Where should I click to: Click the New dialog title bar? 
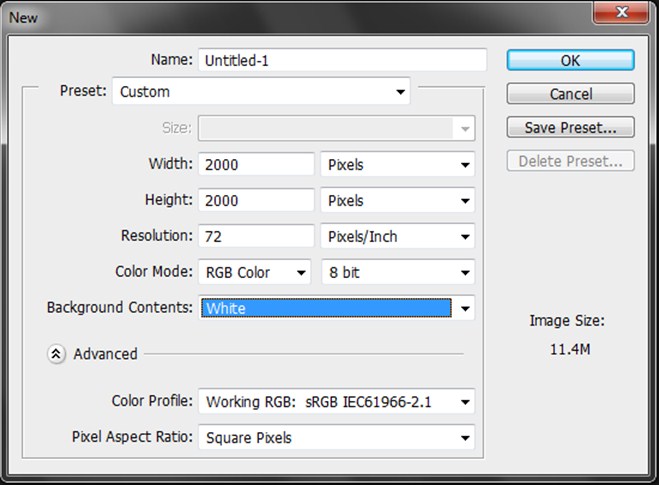(x=294, y=17)
